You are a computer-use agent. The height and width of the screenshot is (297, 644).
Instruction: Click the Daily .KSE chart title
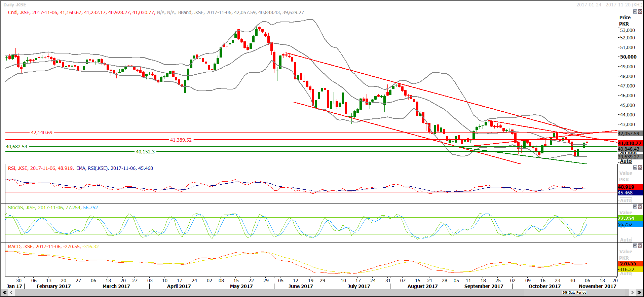coord(15,5)
